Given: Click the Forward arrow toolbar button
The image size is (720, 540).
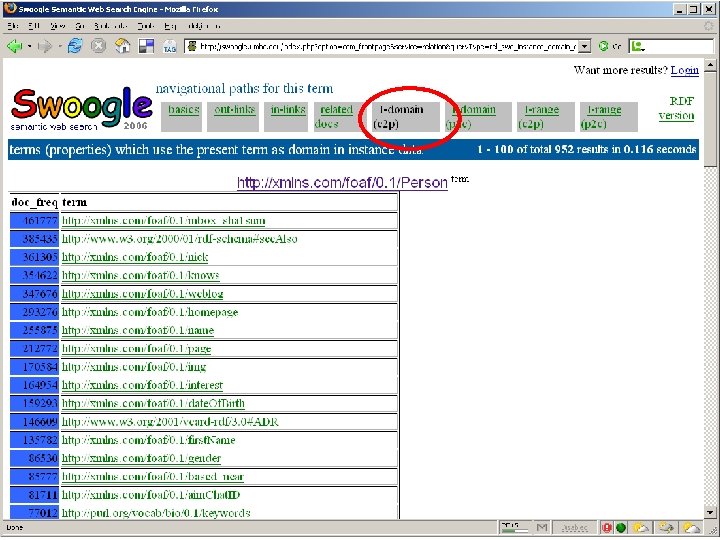Looking at the screenshot, I should (x=45, y=46).
